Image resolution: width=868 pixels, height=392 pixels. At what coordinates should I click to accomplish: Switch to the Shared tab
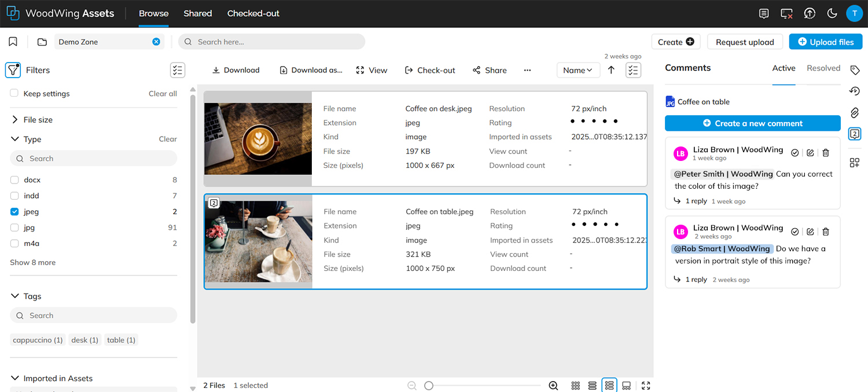(x=197, y=13)
